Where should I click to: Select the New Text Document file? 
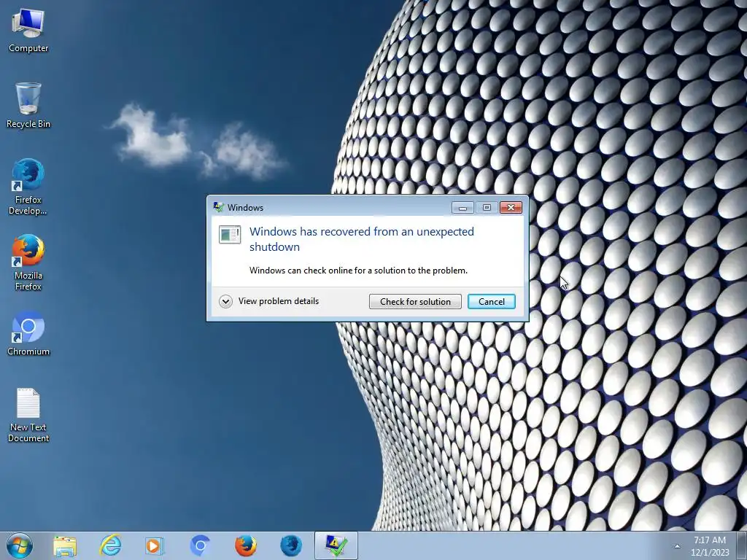[x=28, y=415]
